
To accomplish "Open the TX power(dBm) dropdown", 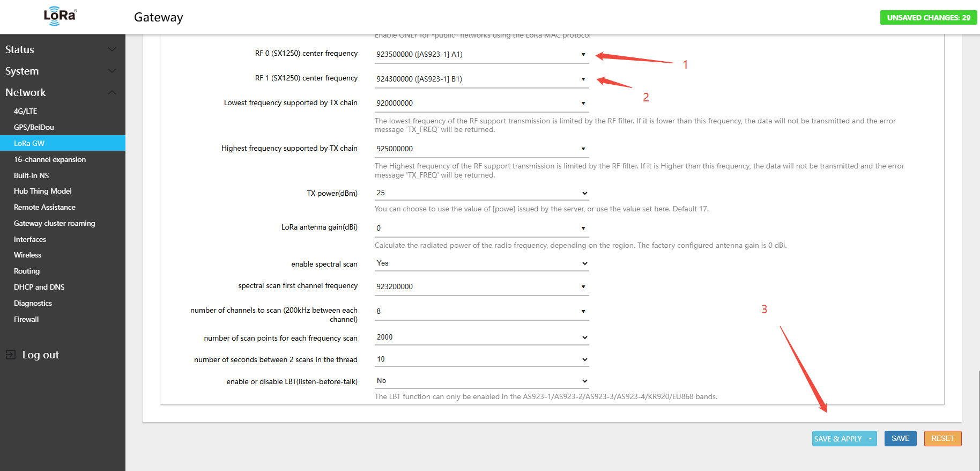I will point(584,193).
